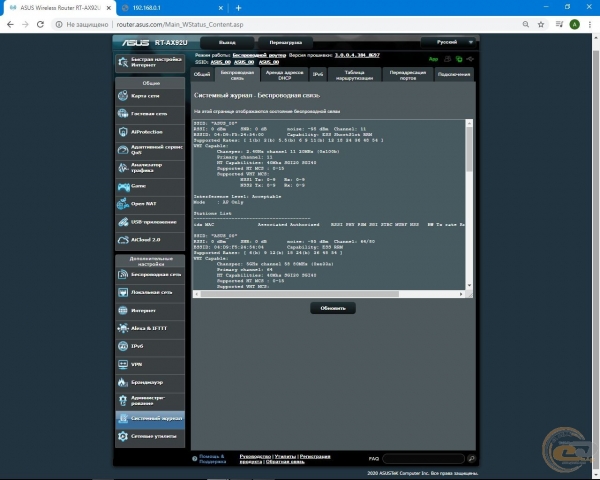Open Guest Network (Гостевая сеть) in sidebar
The width and height of the screenshot is (600, 480).
point(150,114)
